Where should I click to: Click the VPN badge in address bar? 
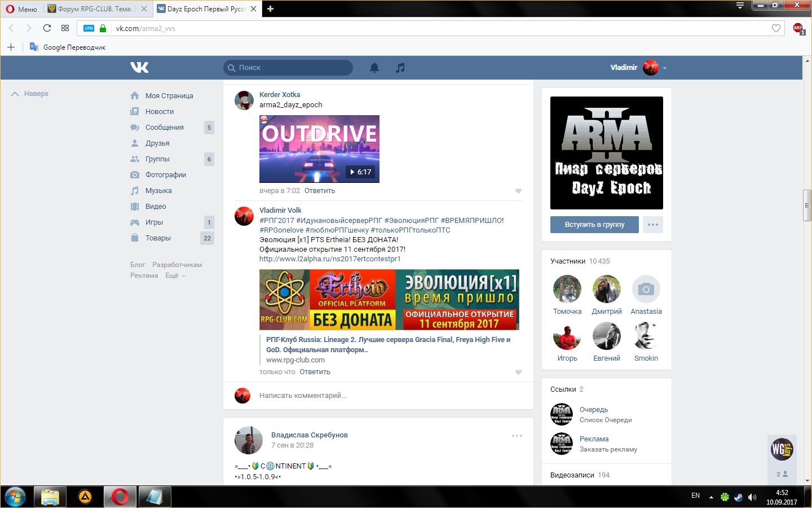point(89,28)
